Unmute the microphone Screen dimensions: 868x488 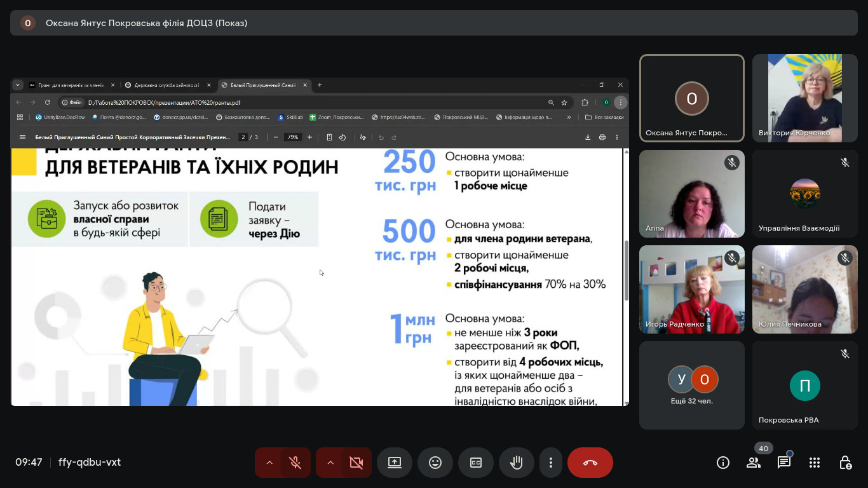coord(295,463)
